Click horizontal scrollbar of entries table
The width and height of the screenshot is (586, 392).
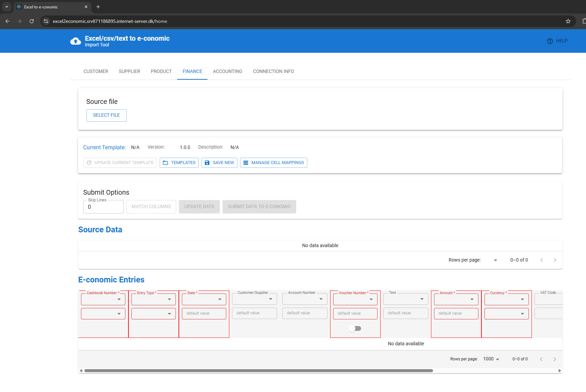pos(259,371)
